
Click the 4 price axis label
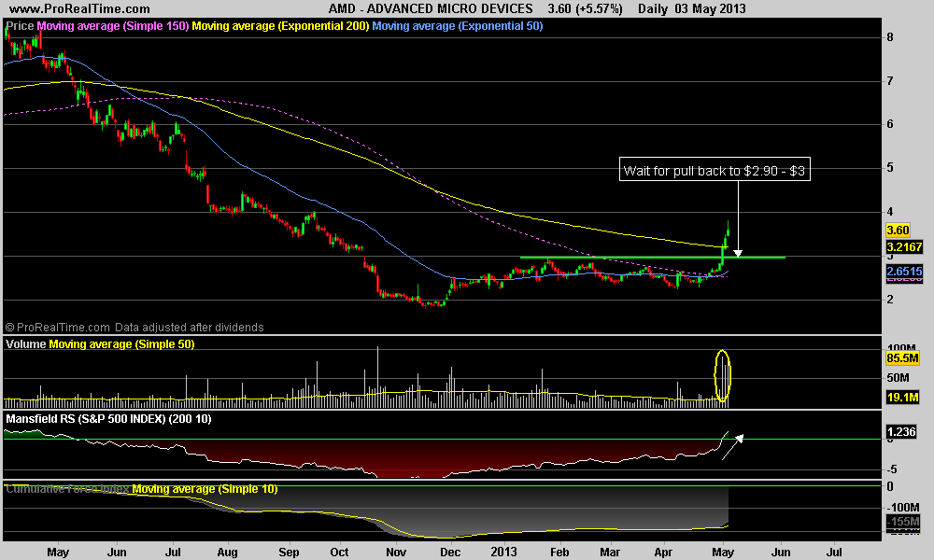click(890, 212)
